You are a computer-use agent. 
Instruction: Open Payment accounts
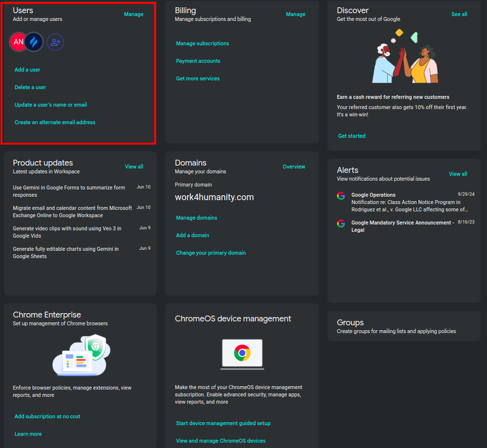pyautogui.click(x=198, y=61)
